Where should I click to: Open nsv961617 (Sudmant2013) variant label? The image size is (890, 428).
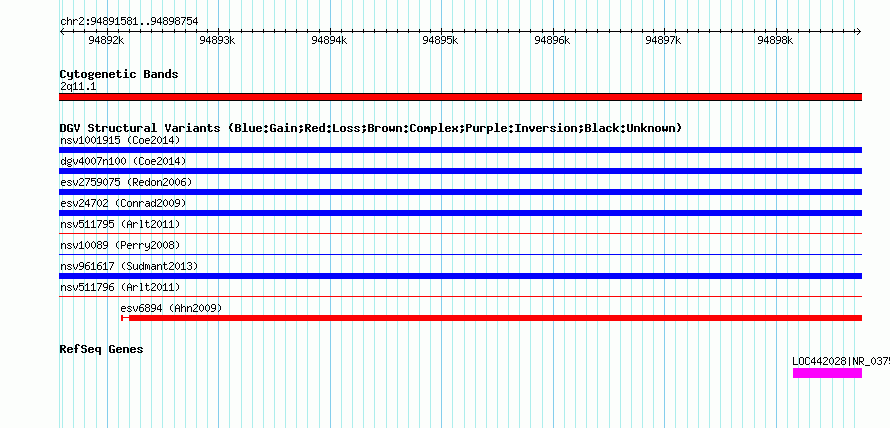[x=129, y=266]
